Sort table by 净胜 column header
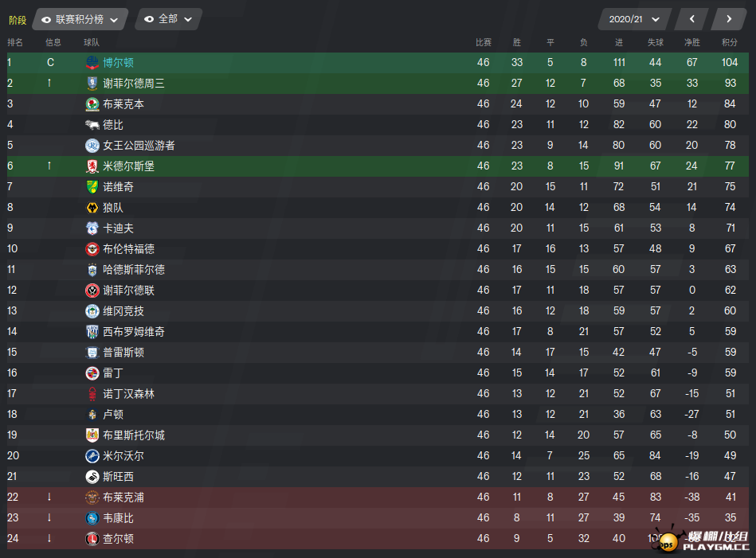756x558 pixels. pyautogui.click(x=692, y=42)
